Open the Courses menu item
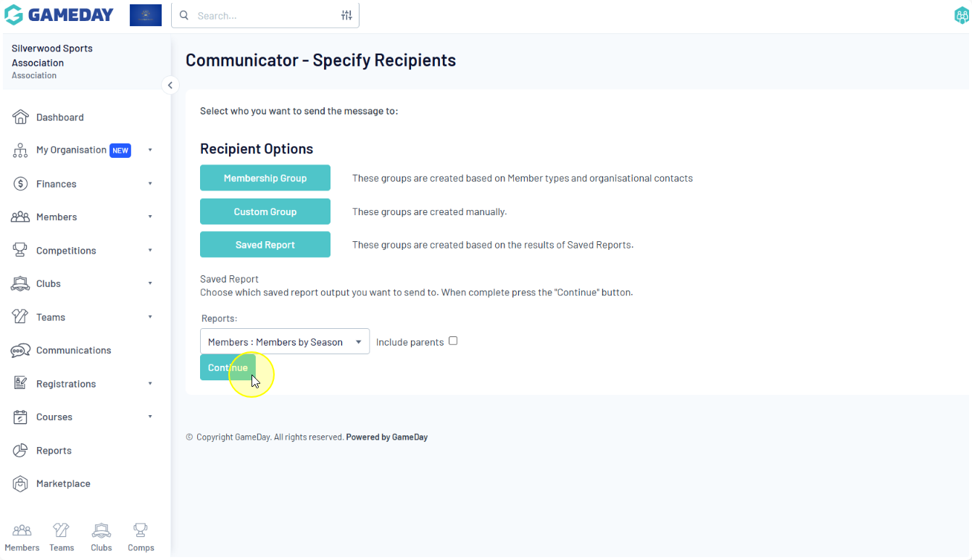 pos(54,417)
